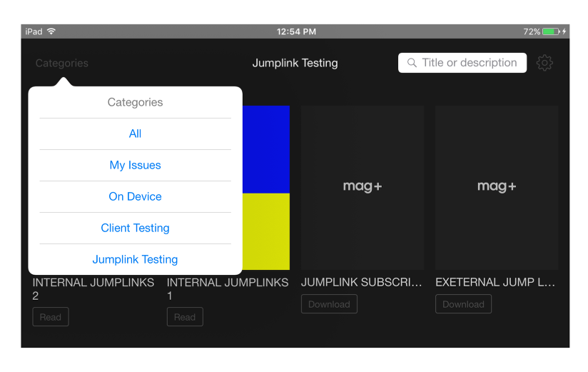Tap the iPad carrier label
Image resolution: width=588 pixels, height=372 pixels.
click(x=34, y=31)
